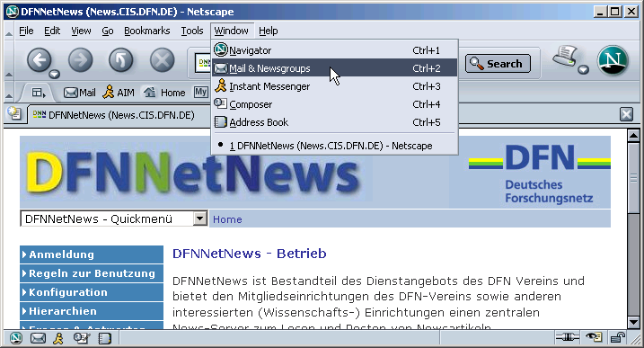Collapse the menu bar grippy handle
This screenshot has width=644, height=348.
point(9,31)
